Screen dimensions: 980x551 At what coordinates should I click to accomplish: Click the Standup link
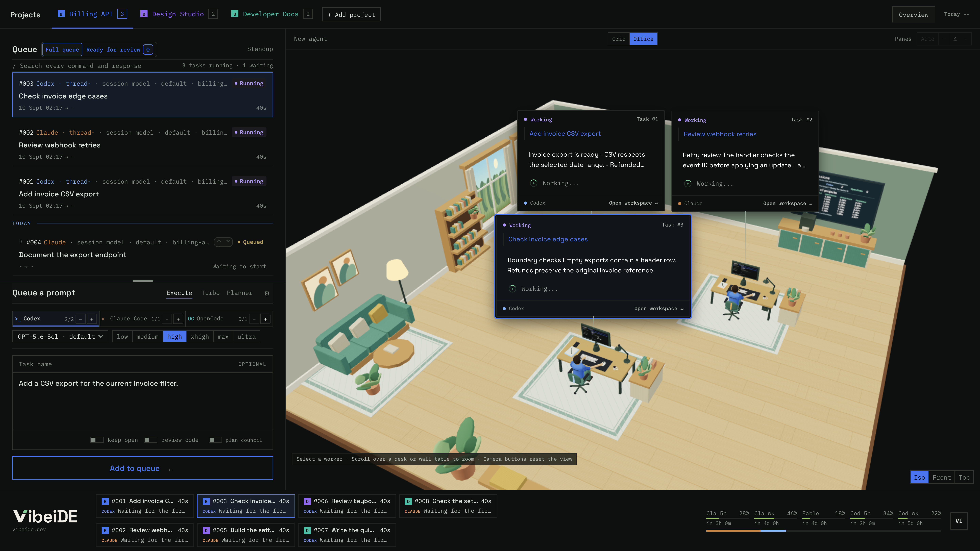click(260, 49)
